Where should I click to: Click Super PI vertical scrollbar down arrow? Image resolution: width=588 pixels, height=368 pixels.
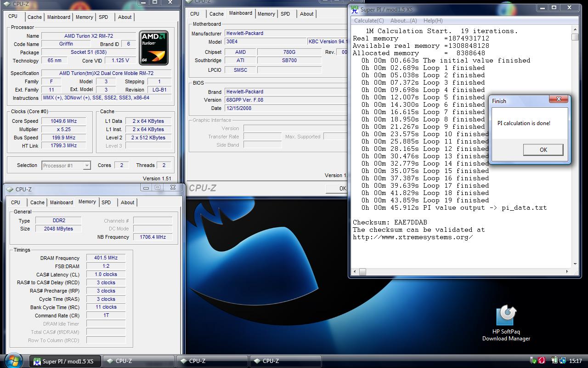[575, 264]
